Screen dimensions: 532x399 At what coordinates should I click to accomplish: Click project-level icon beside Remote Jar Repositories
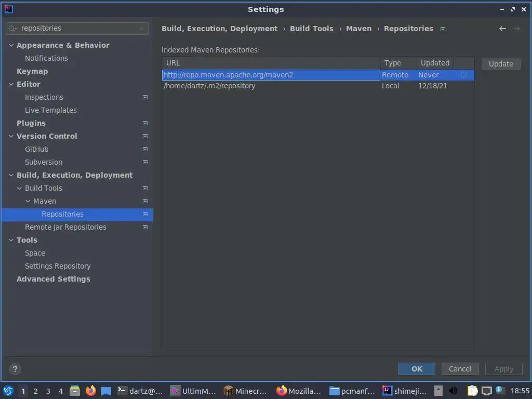(x=145, y=227)
